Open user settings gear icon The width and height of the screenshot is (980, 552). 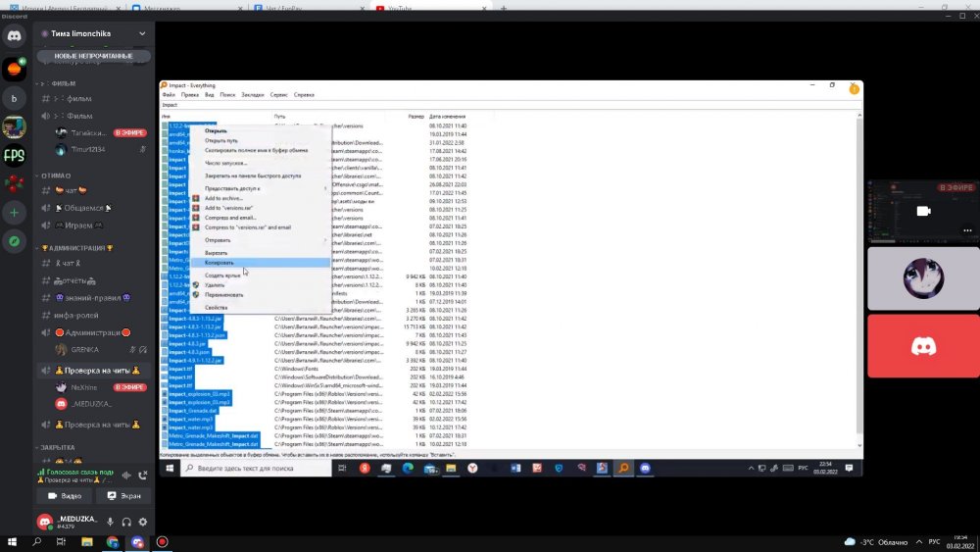coord(142,522)
